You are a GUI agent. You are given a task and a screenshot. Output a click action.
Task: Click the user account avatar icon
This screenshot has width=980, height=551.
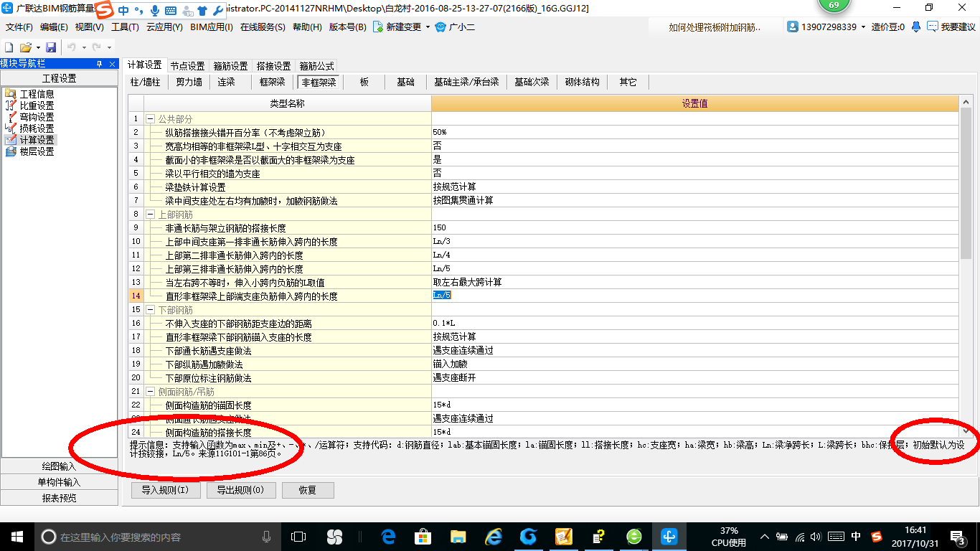793,27
